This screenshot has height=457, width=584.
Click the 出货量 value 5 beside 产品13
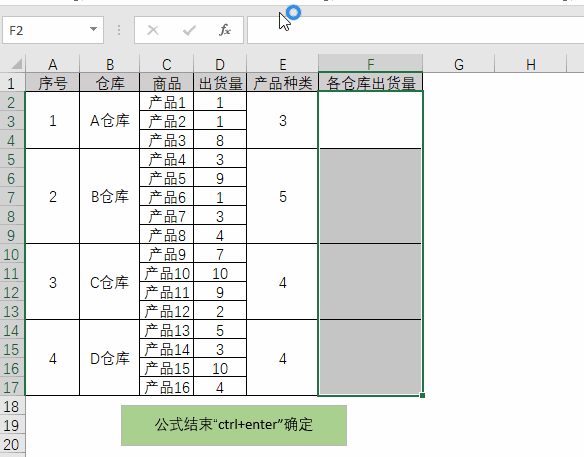(220, 330)
